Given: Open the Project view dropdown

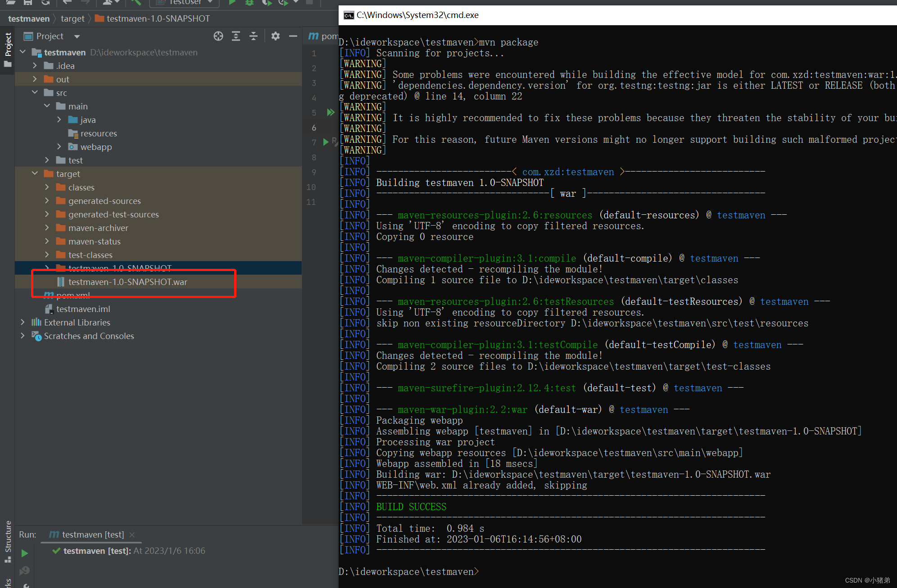Looking at the screenshot, I should 77,36.
